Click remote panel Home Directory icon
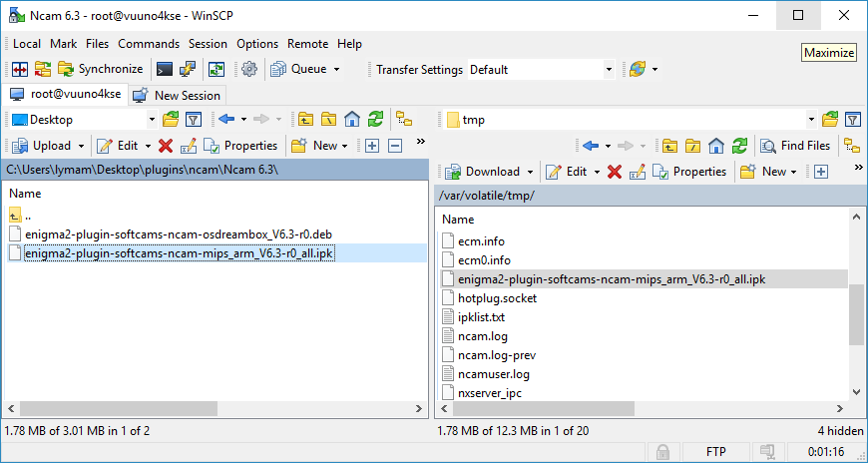This screenshot has height=463, width=868. coord(716,146)
